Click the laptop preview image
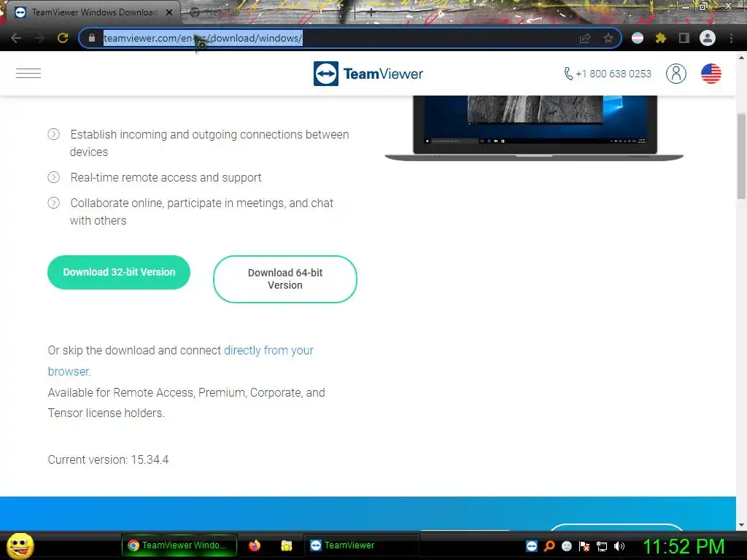The width and height of the screenshot is (747, 560). click(534, 128)
